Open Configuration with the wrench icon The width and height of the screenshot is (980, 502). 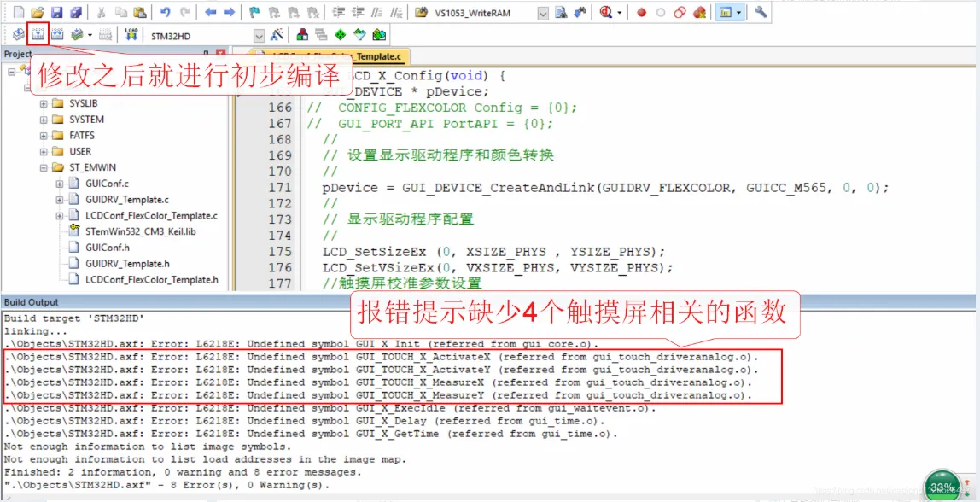[x=761, y=12]
